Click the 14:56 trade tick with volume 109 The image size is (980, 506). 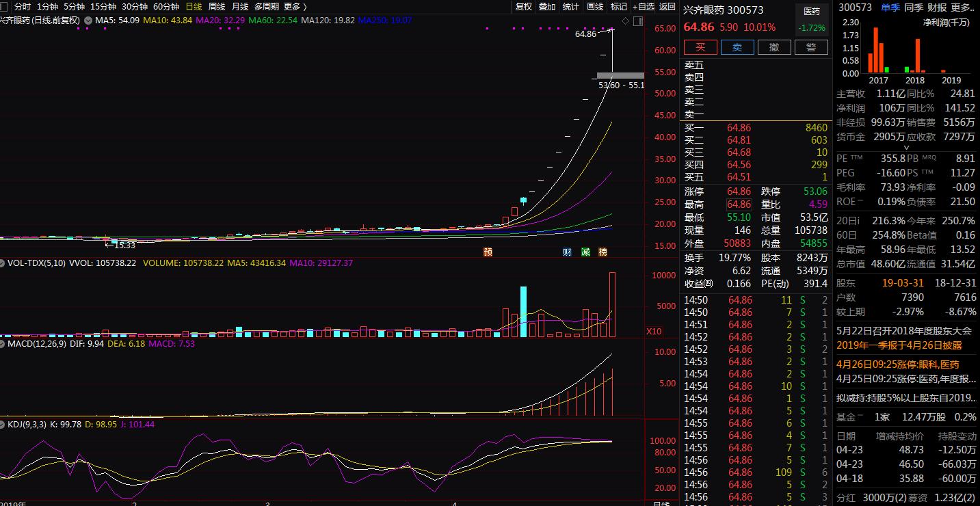click(756, 472)
